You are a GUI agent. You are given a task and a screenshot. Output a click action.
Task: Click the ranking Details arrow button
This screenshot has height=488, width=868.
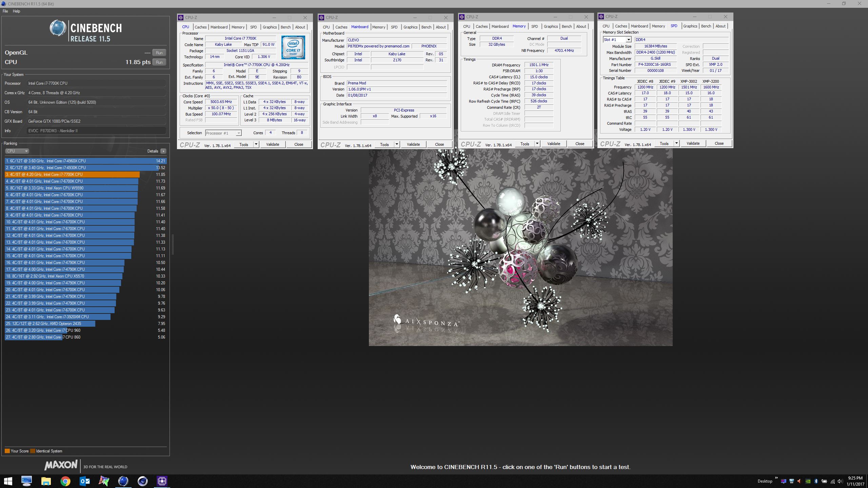(x=163, y=151)
